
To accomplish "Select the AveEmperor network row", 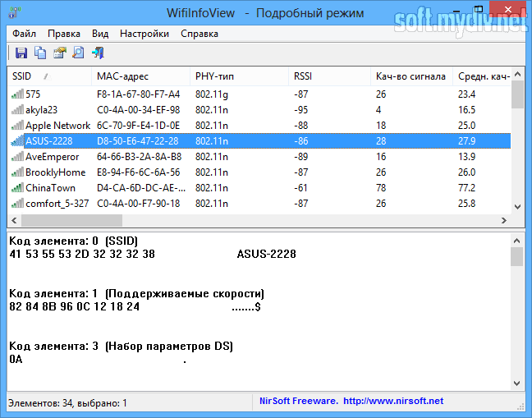I will (x=259, y=156).
